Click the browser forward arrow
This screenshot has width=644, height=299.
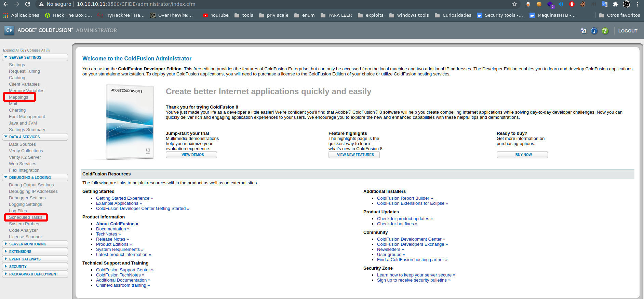17,4
